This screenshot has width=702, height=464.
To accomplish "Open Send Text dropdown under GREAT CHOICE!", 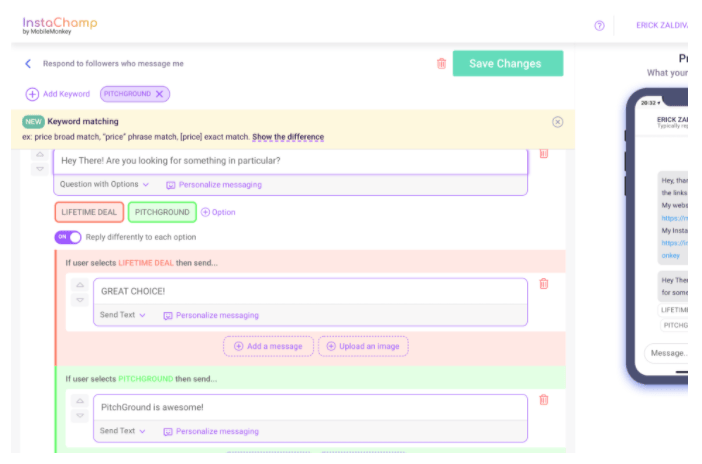I will coord(123,315).
